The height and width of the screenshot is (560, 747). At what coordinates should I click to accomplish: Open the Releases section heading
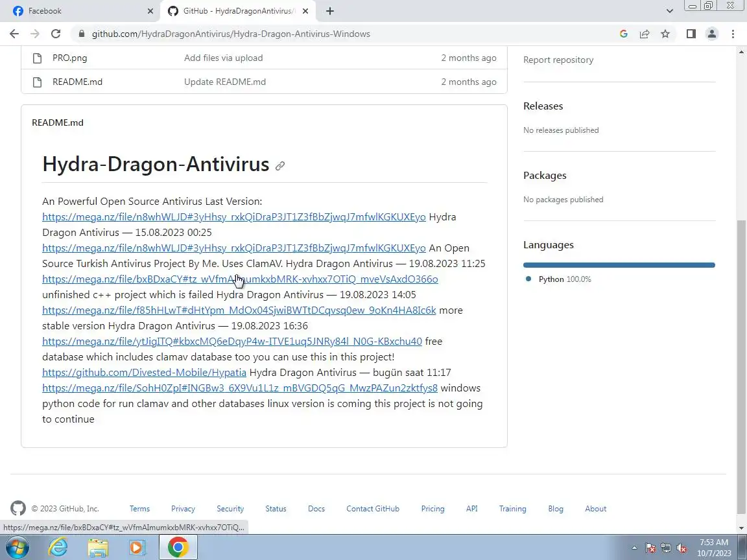[543, 106]
